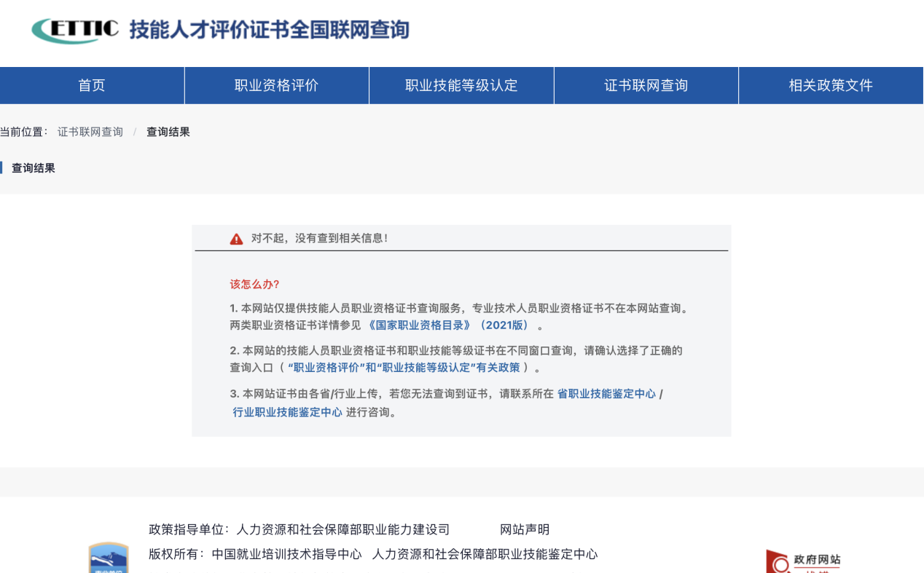
Task: Open the 职业技能等级认定 navigation tab
Action: pos(461,85)
